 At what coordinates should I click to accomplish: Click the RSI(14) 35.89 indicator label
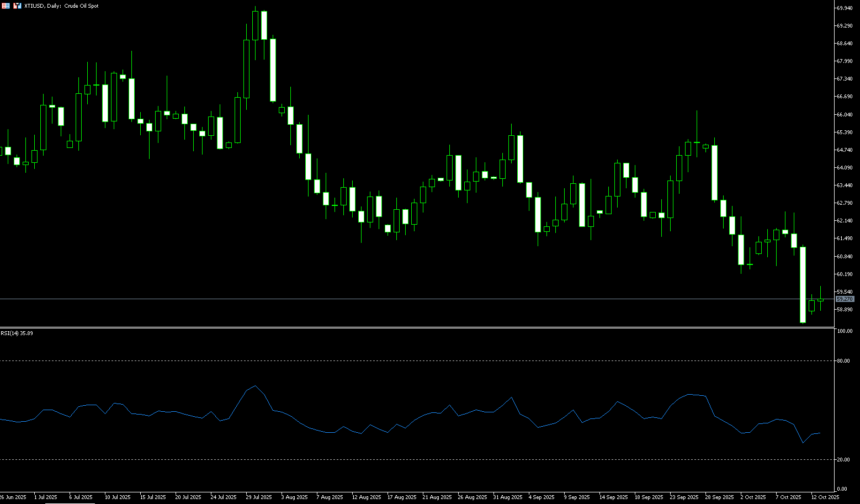click(17, 333)
